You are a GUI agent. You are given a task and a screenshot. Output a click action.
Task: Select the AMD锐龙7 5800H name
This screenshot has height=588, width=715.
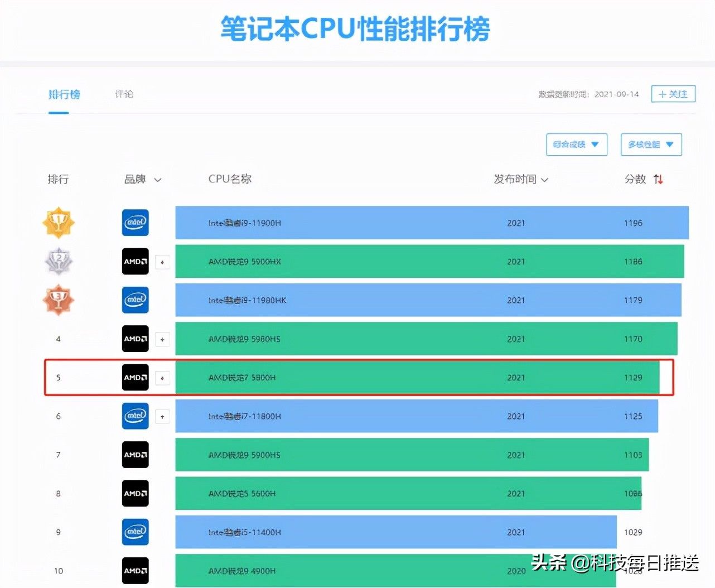(242, 378)
